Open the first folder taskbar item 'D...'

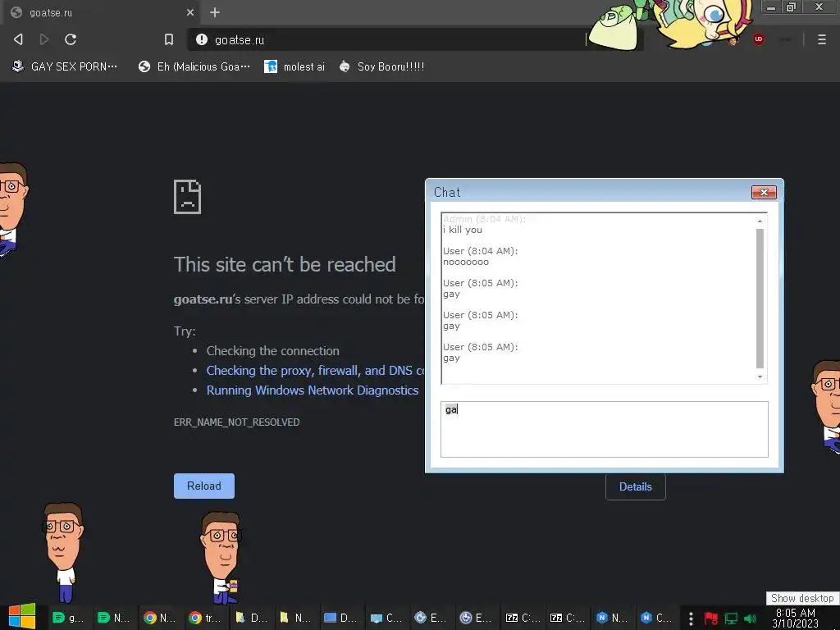coord(251,618)
